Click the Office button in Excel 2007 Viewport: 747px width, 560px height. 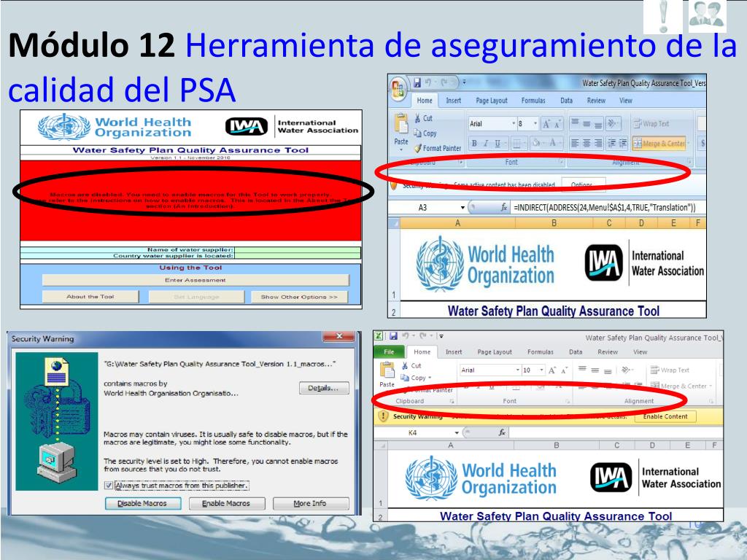[x=398, y=89]
